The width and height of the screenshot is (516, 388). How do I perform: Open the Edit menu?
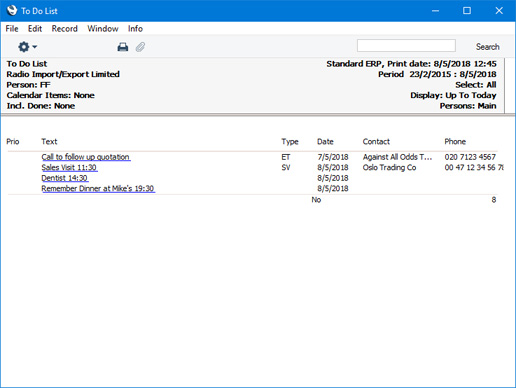click(x=35, y=29)
